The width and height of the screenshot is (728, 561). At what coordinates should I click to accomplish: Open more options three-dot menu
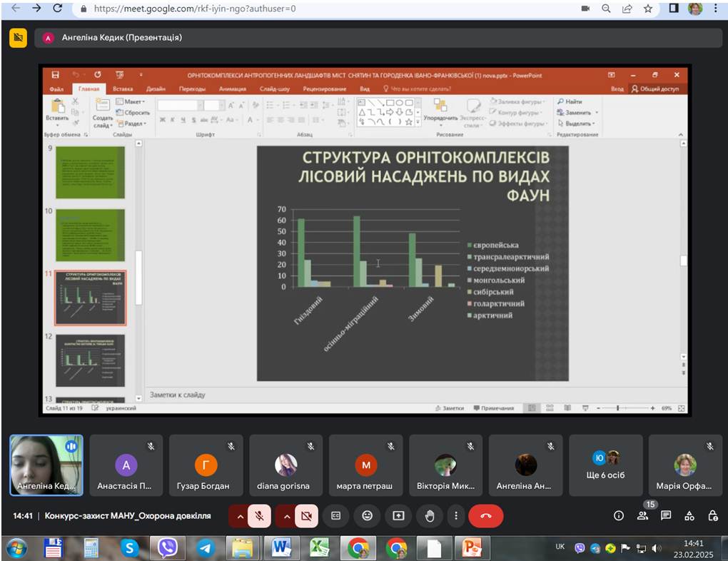coord(455,516)
